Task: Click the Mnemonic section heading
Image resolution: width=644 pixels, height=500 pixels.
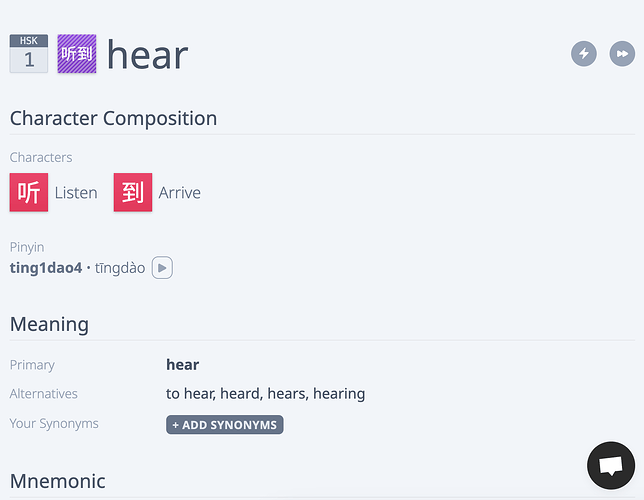Action: pyautogui.click(x=58, y=481)
